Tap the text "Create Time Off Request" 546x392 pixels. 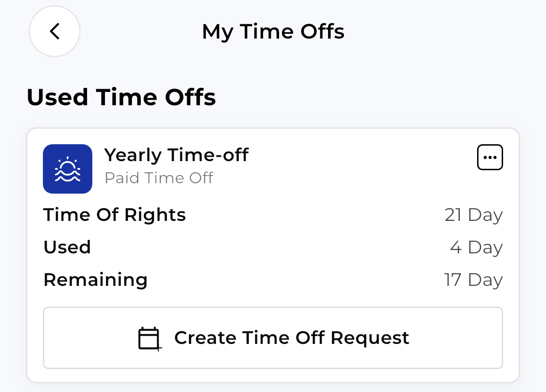point(292,338)
